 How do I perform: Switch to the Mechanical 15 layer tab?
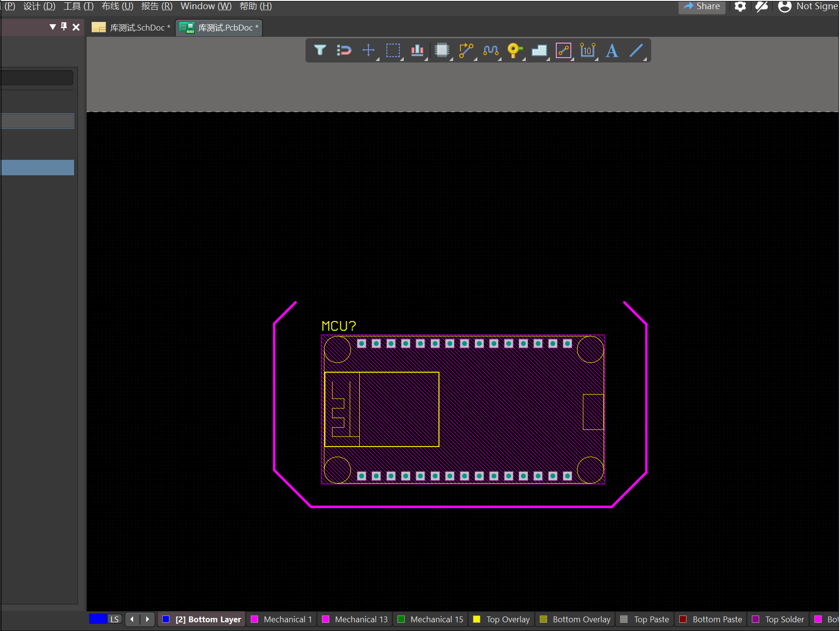[430, 619]
